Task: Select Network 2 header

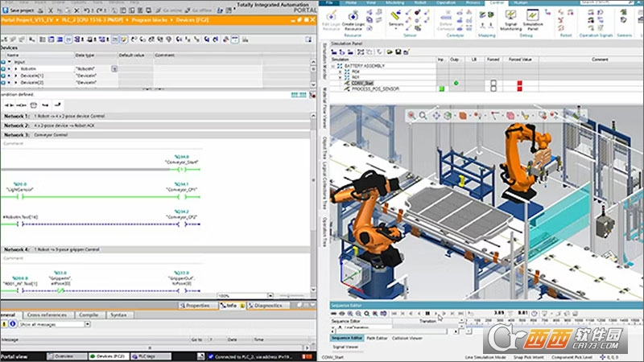Action: click(156, 125)
